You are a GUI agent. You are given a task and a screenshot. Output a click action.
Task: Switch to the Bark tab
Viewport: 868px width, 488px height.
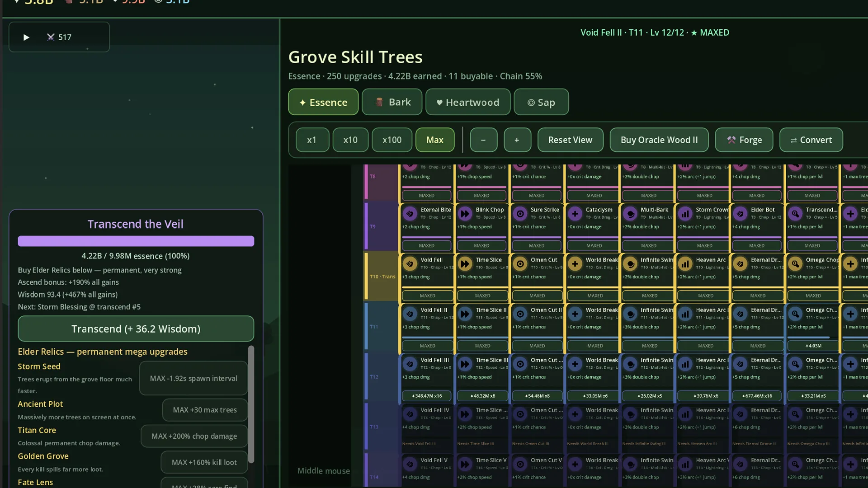click(392, 102)
